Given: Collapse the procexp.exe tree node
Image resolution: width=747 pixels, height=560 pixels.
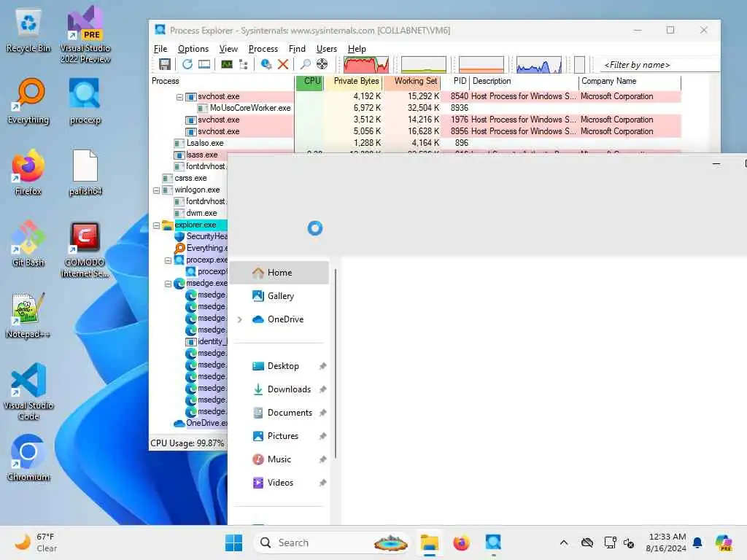Looking at the screenshot, I should (x=168, y=260).
